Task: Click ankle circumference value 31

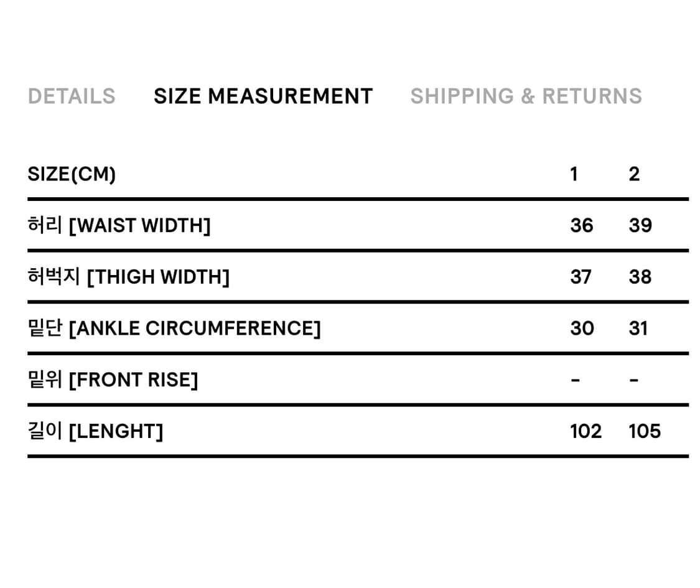Action: 638,328
